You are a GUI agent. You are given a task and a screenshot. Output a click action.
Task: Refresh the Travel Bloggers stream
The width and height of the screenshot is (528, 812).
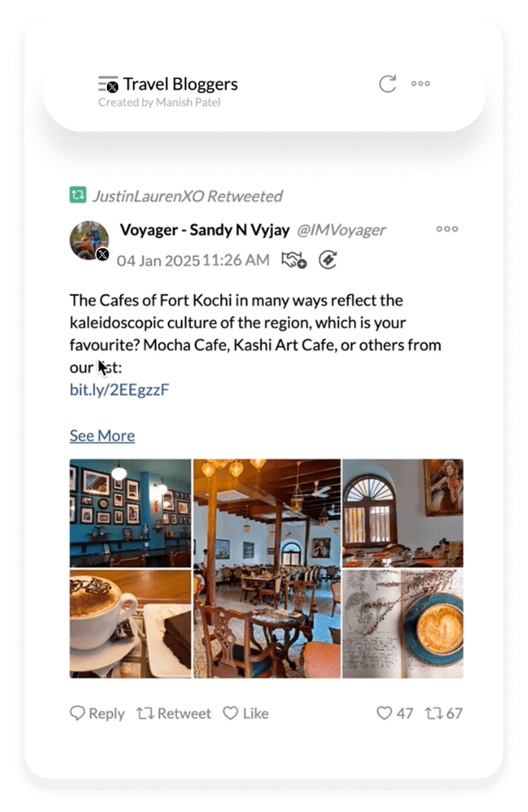[387, 84]
